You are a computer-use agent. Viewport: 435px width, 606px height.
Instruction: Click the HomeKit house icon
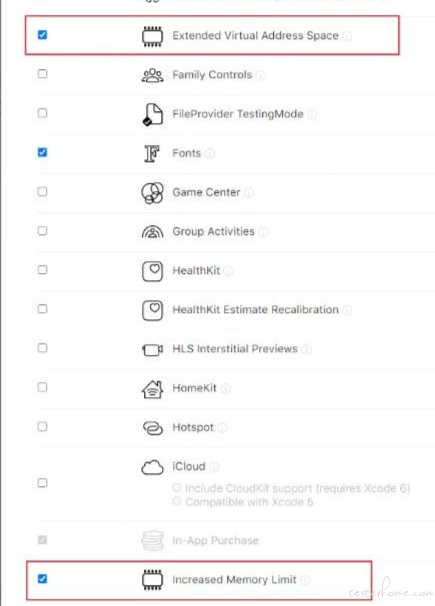pos(152,388)
